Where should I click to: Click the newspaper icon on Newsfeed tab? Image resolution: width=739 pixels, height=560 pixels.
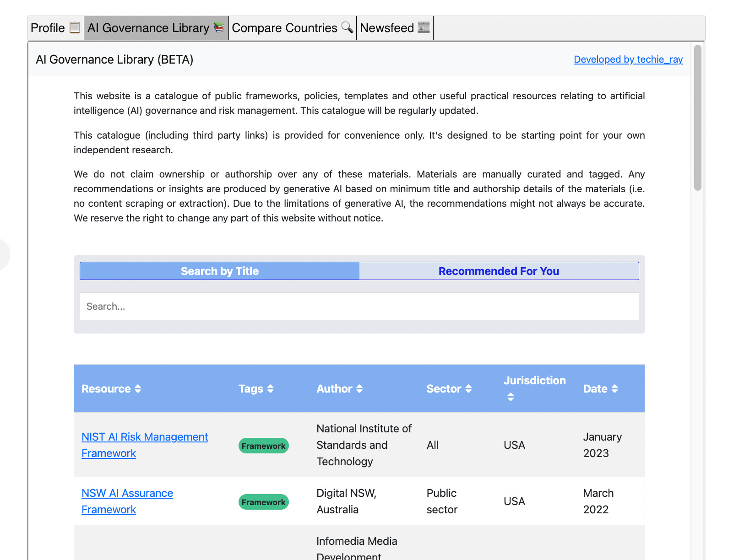coord(424,27)
